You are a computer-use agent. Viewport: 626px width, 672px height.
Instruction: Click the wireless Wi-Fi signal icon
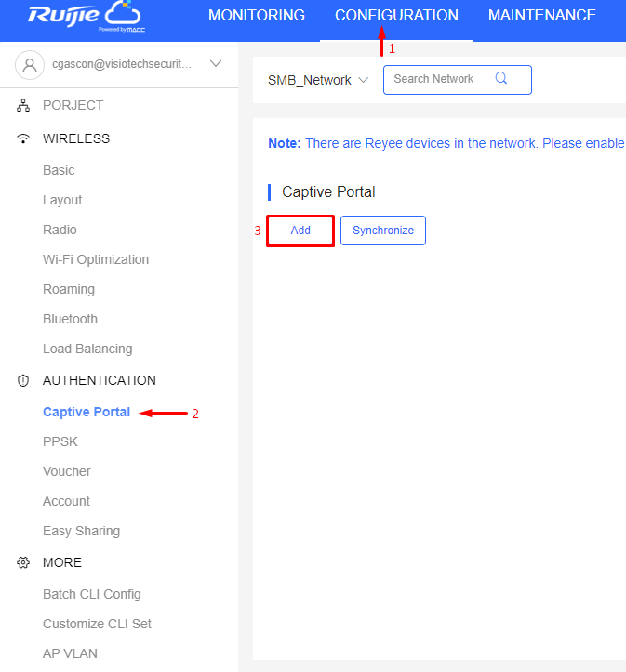click(x=23, y=138)
